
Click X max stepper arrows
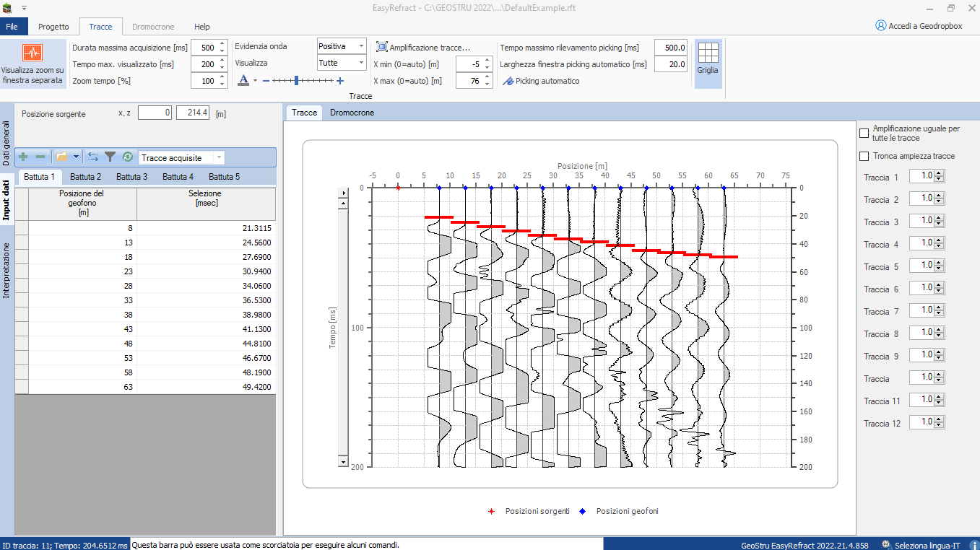(487, 81)
